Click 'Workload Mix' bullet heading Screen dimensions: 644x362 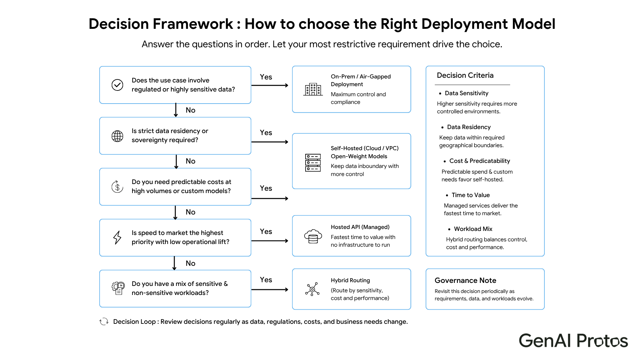coord(473,229)
